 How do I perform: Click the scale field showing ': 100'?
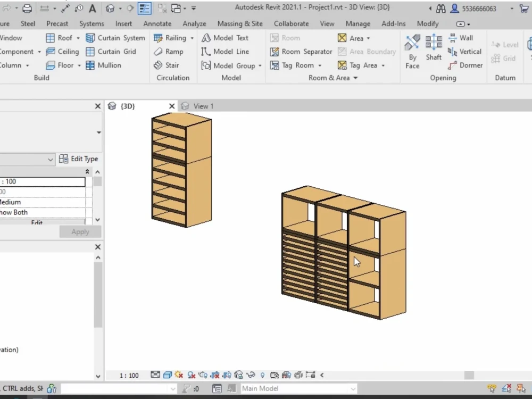point(43,181)
